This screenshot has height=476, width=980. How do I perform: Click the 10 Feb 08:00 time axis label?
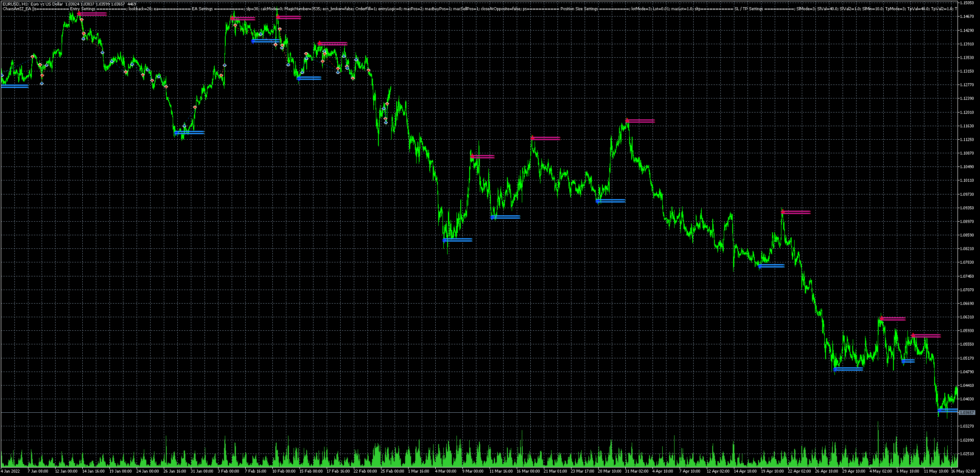(x=283, y=471)
